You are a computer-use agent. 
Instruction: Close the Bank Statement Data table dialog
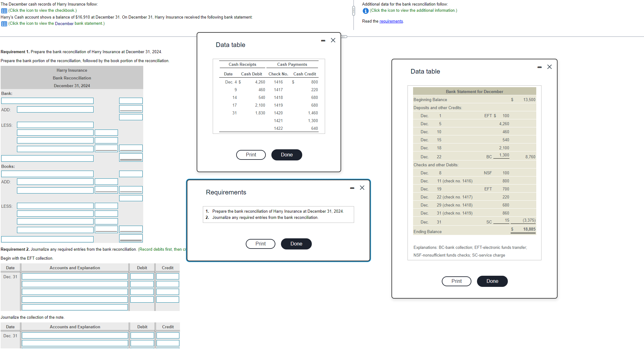coord(550,67)
